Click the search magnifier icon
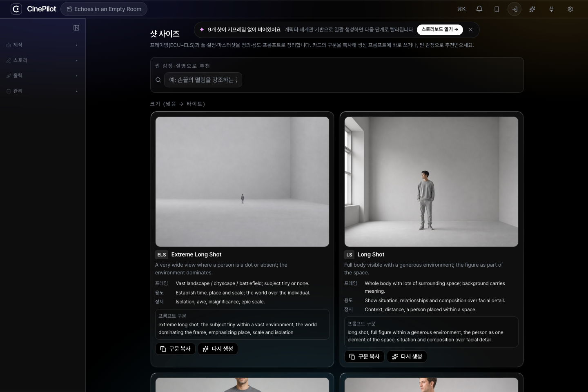 pyautogui.click(x=158, y=80)
